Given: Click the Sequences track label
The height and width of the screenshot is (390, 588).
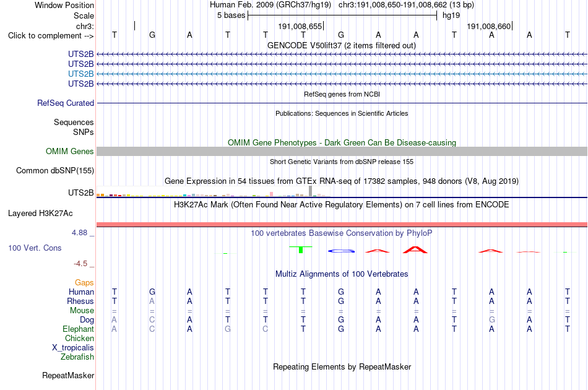Looking at the screenshot, I should coord(74,122).
